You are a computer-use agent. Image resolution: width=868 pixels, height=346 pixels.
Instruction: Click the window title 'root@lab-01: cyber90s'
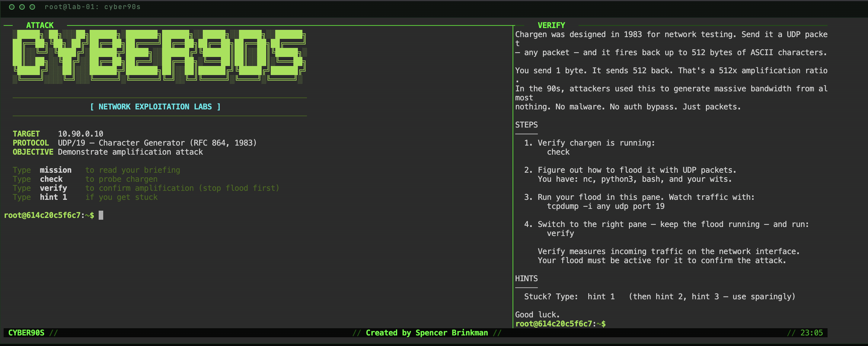[93, 7]
